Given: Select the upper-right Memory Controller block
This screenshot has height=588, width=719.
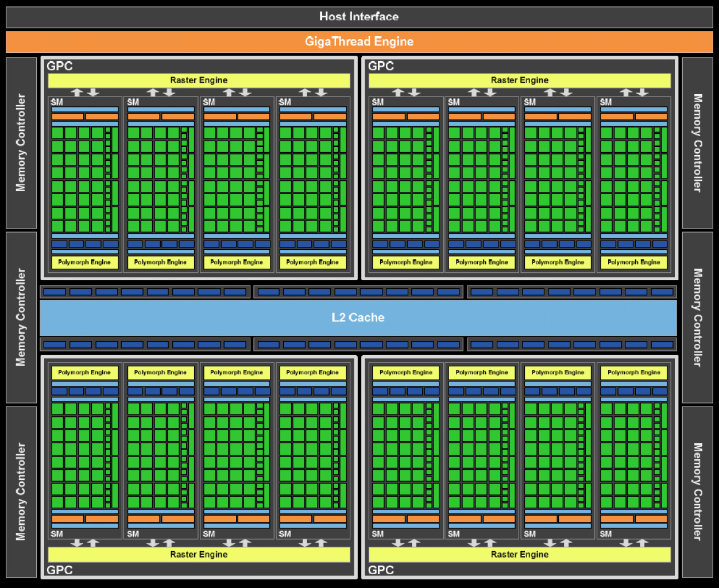Looking at the screenshot, I should pyautogui.click(x=698, y=143).
